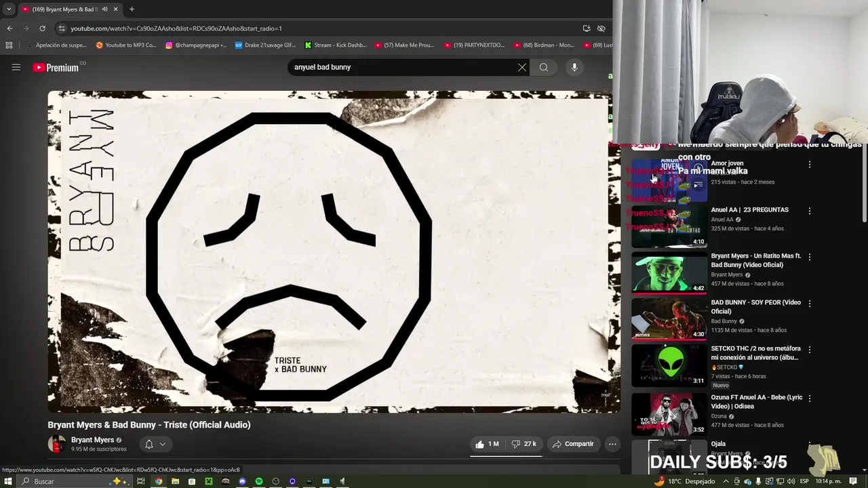Image resolution: width=868 pixels, height=488 pixels.
Task: Play SETCKO alien thumbnail
Action: tap(669, 366)
